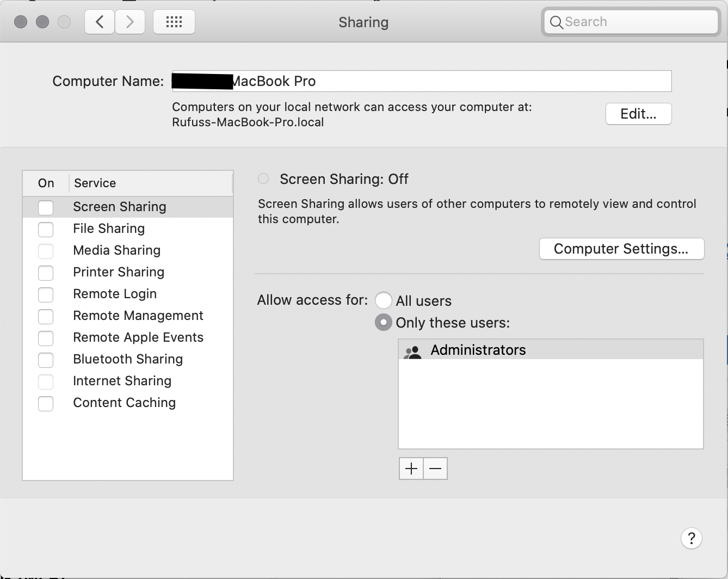This screenshot has height=579, width=728.
Task: Select Content Caching service
Action: click(124, 403)
